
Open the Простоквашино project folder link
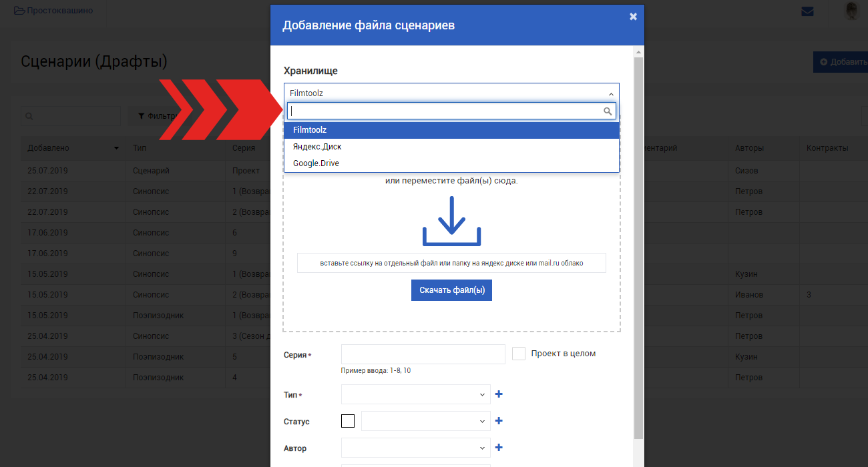coord(53,11)
